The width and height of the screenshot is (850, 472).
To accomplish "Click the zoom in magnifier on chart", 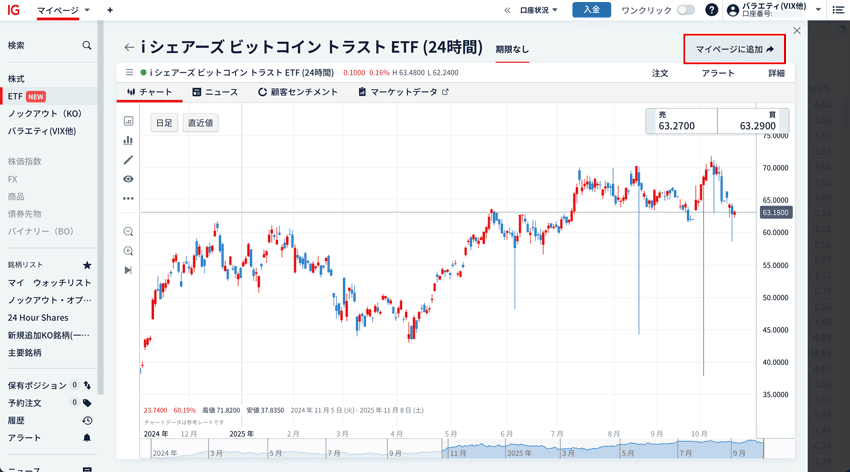I will click(x=128, y=251).
